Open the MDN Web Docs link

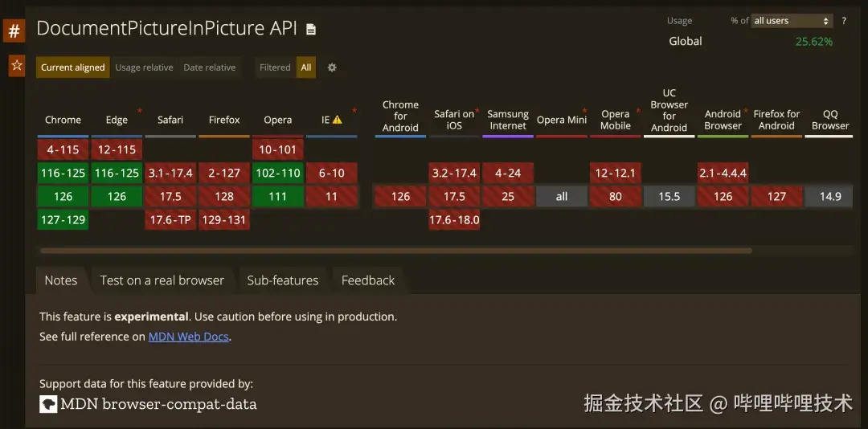pyautogui.click(x=188, y=337)
